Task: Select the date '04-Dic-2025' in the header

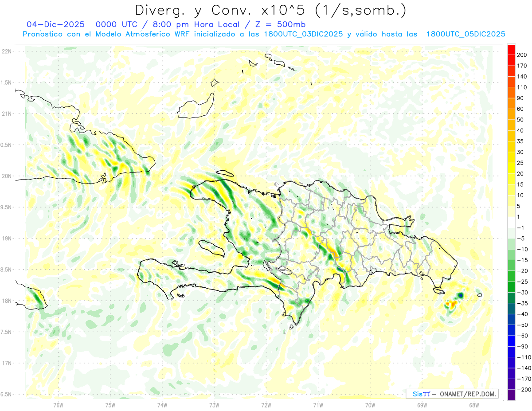Action: pyautogui.click(x=55, y=24)
